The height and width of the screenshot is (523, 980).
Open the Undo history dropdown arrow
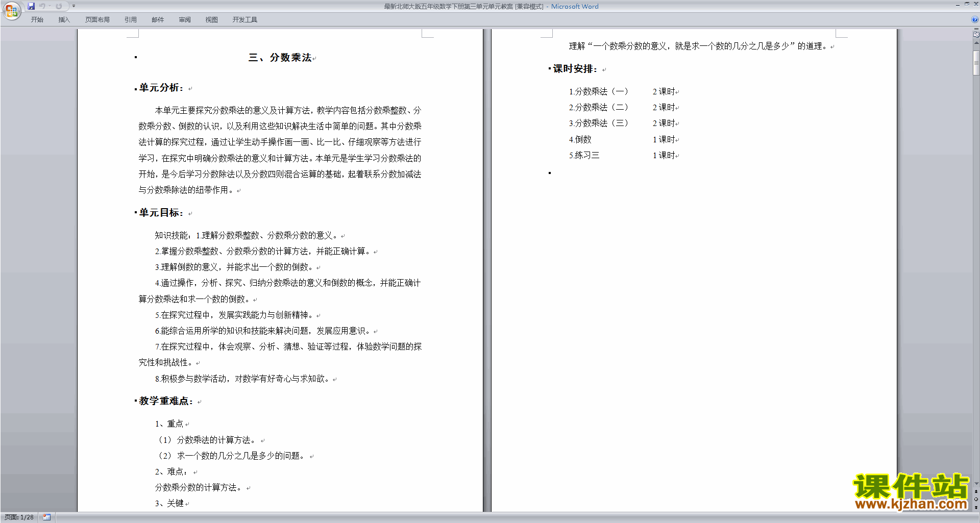coord(50,6)
